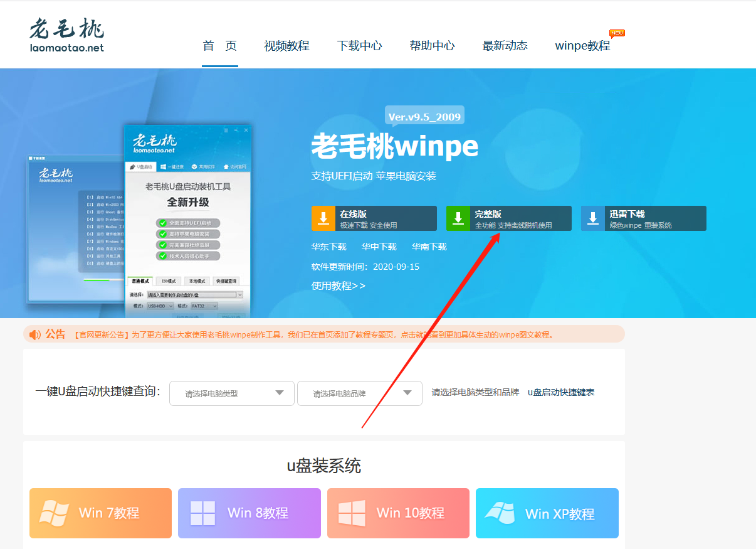Image resolution: width=756 pixels, height=549 pixels.
Task: Click the green check beside 全面支持UEFI启动
Action: pos(162,223)
